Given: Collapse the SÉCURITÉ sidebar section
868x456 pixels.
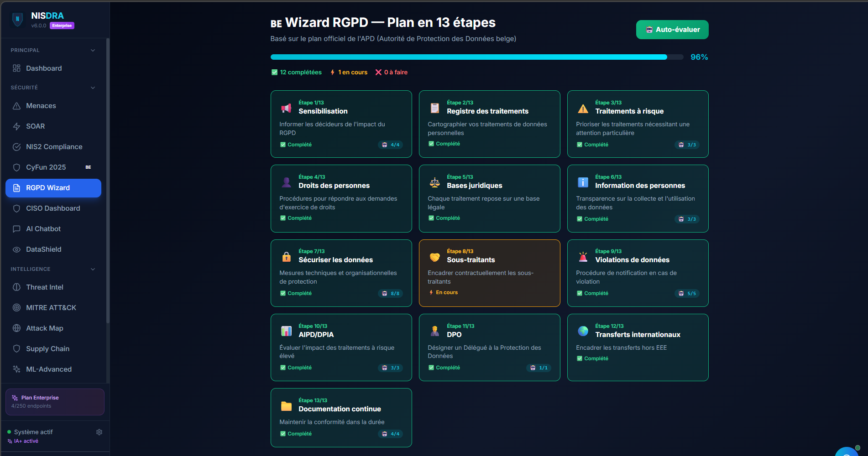Looking at the screenshot, I should pos(93,88).
